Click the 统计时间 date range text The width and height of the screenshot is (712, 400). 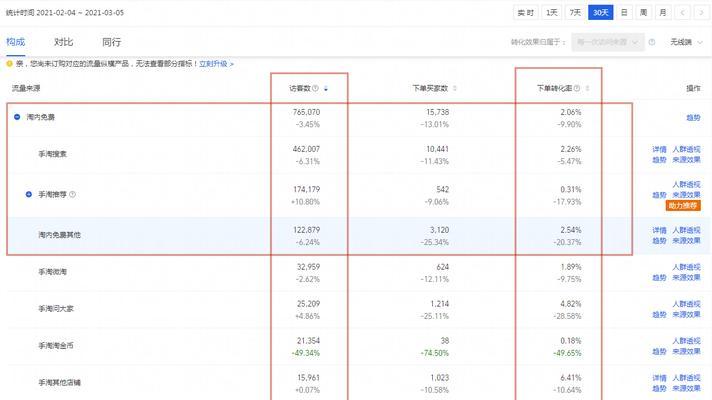tap(64, 13)
